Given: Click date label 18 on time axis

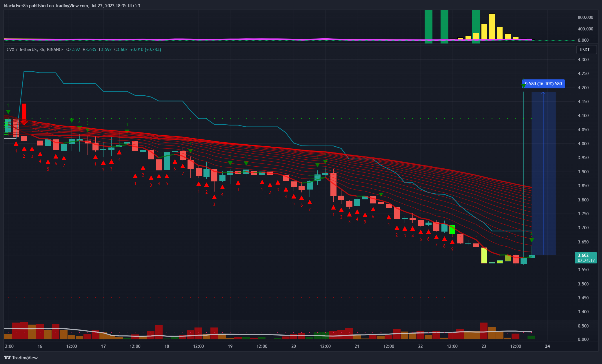Looking at the screenshot, I should click(167, 346).
